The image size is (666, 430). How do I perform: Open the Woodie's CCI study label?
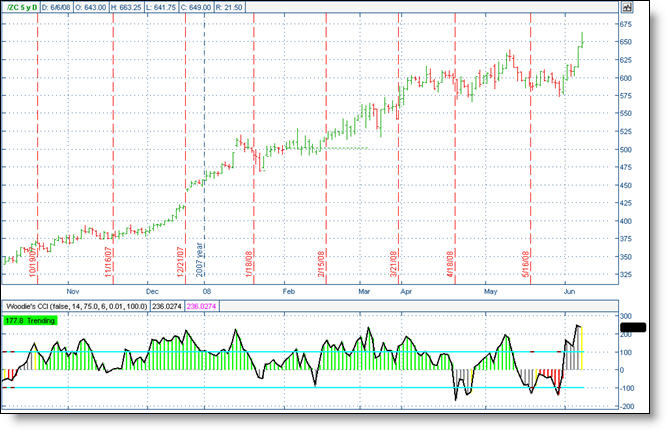coord(76,306)
